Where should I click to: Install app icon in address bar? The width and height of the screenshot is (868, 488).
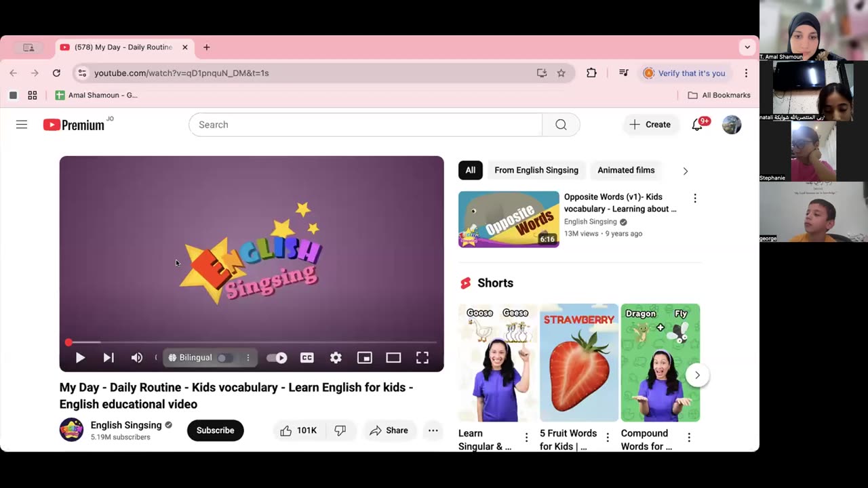pos(542,73)
